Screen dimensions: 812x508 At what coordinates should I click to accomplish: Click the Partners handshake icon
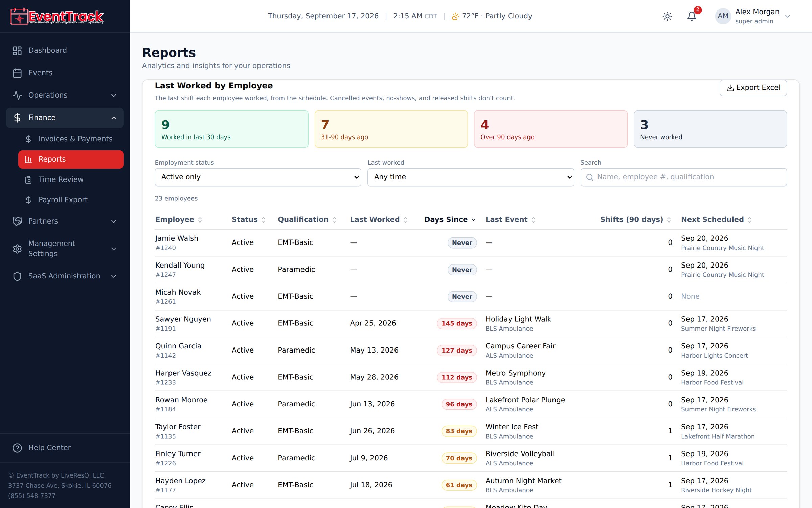click(17, 221)
